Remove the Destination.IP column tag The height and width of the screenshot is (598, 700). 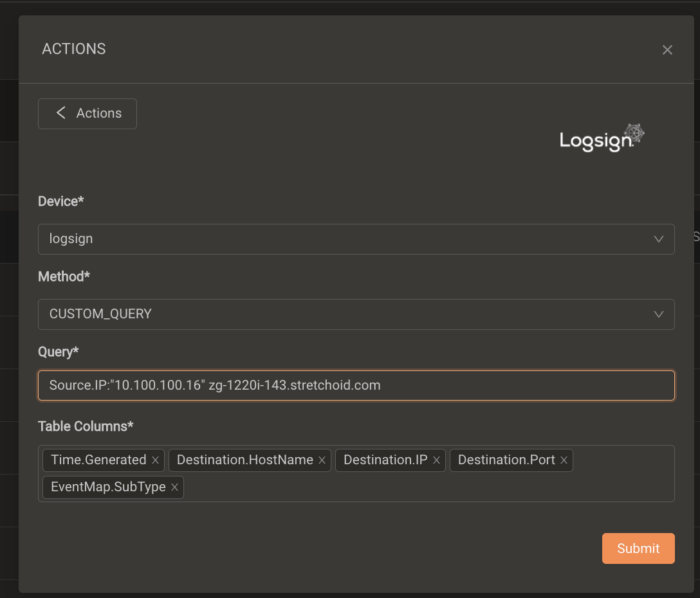(x=436, y=460)
